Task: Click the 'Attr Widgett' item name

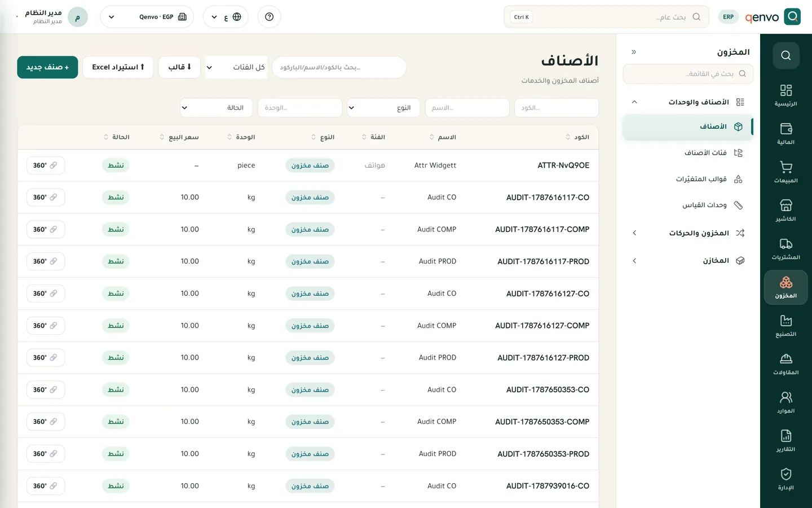Action: point(435,165)
